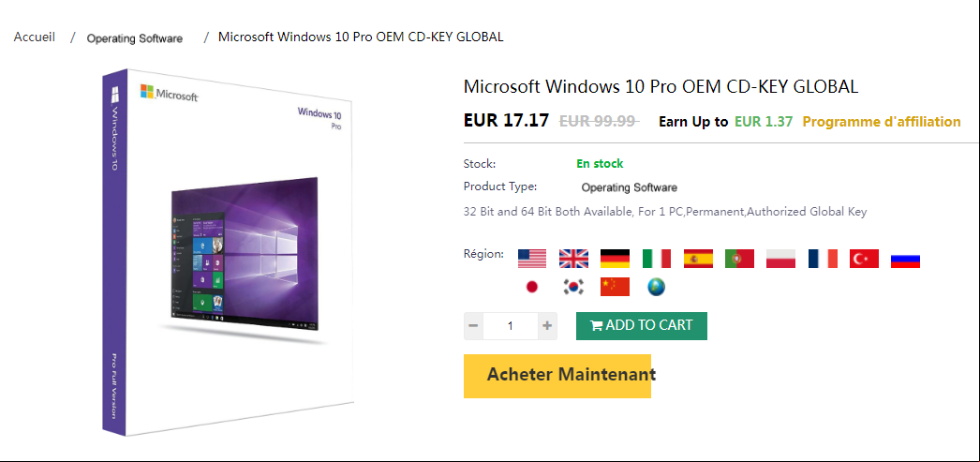Image resolution: width=980 pixels, height=462 pixels.
Task: Select the German flag region
Action: pos(615,259)
